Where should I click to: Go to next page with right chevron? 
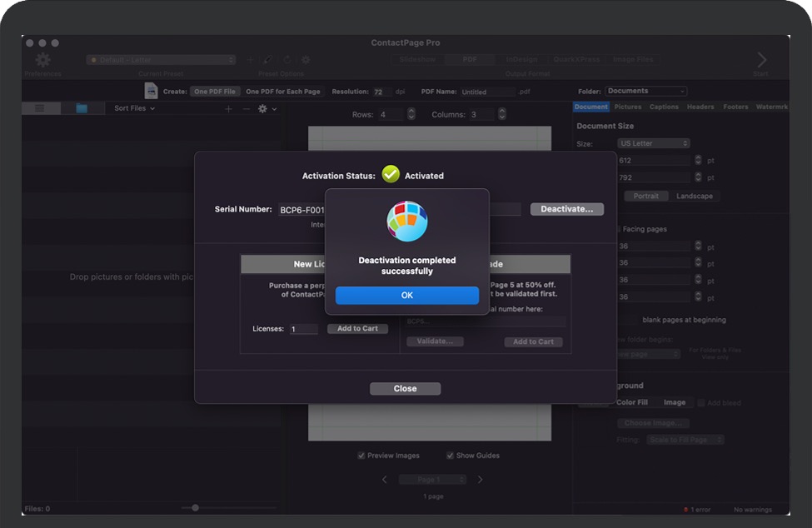coord(480,480)
